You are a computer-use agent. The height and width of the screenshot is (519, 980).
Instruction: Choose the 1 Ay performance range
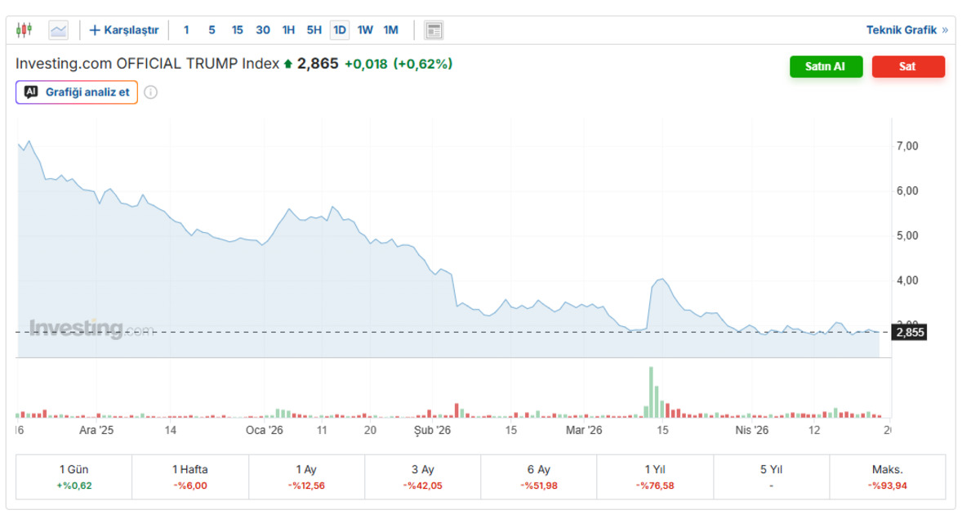(x=306, y=477)
